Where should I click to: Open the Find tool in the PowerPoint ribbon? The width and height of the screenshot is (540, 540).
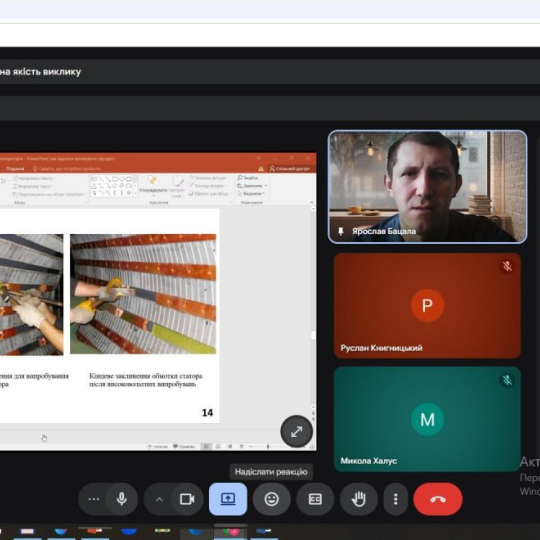(x=248, y=178)
